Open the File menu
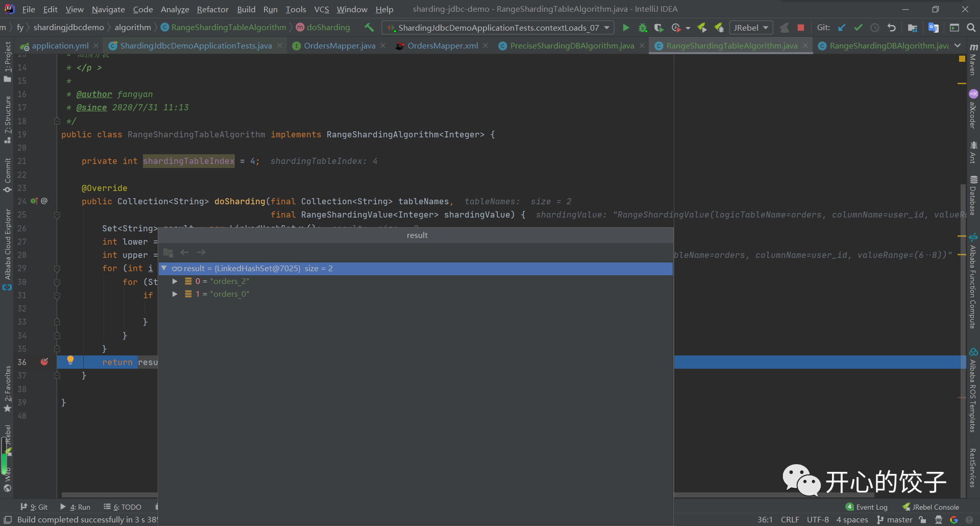 point(29,9)
